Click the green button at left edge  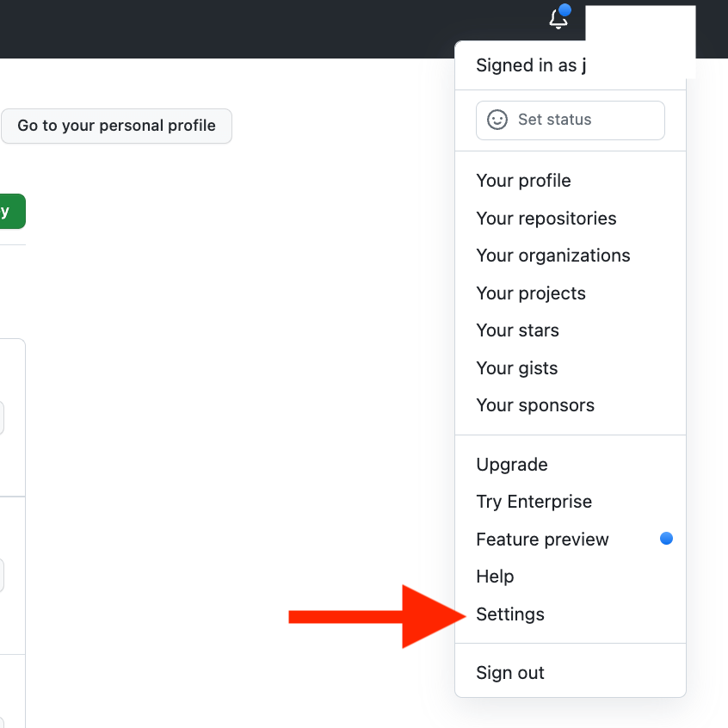tap(13, 211)
